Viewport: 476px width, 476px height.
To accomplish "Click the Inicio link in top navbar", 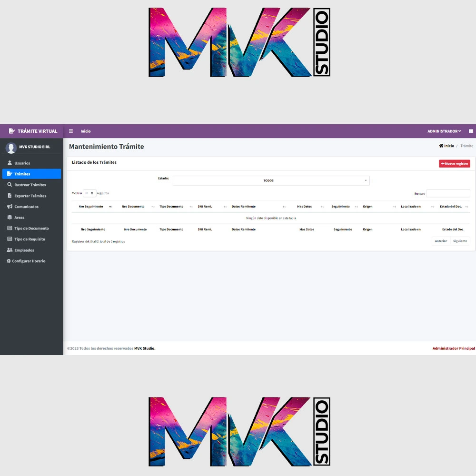I will tap(86, 131).
